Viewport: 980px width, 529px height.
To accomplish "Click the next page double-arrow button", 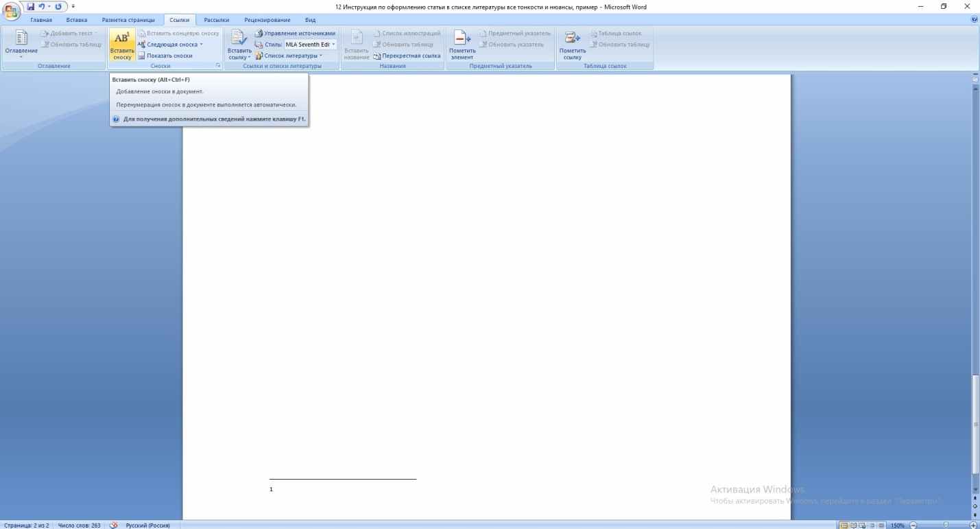I will [975, 515].
